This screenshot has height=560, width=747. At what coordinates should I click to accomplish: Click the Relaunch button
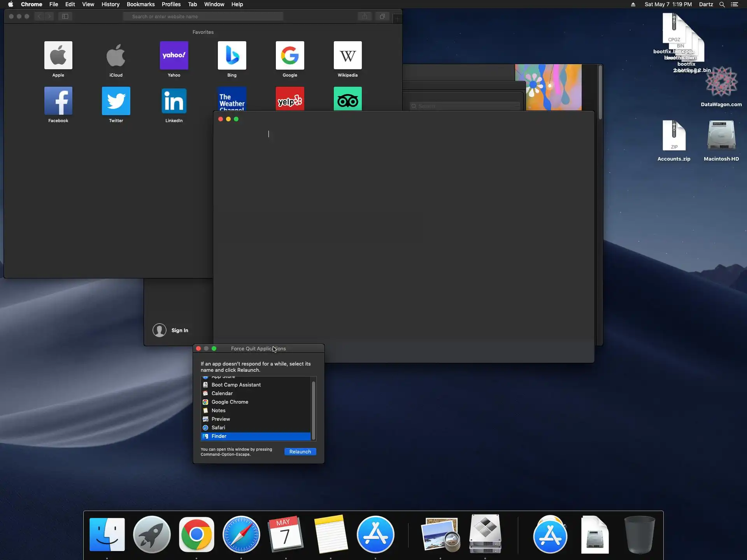point(300,451)
